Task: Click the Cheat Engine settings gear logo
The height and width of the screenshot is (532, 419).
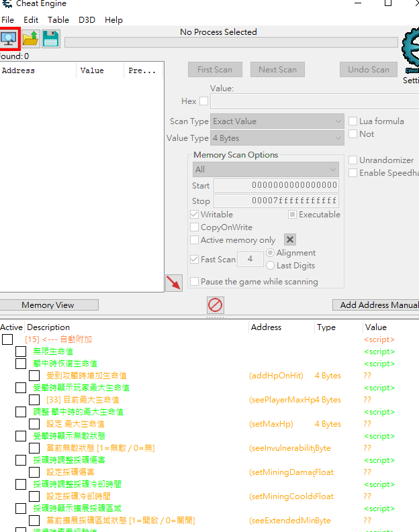Action: pyautogui.click(x=410, y=50)
